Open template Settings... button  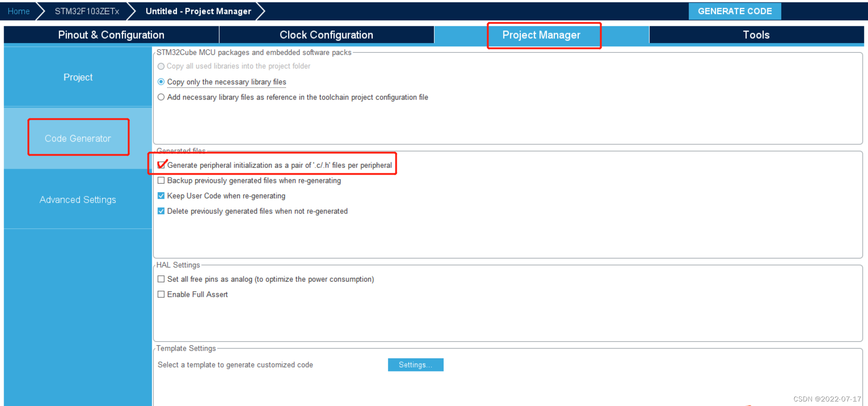pyautogui.click(x=415, y=365)
